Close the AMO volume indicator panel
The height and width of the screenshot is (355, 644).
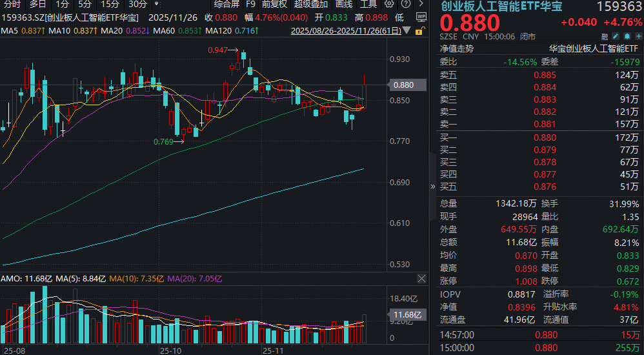point(421,279)
